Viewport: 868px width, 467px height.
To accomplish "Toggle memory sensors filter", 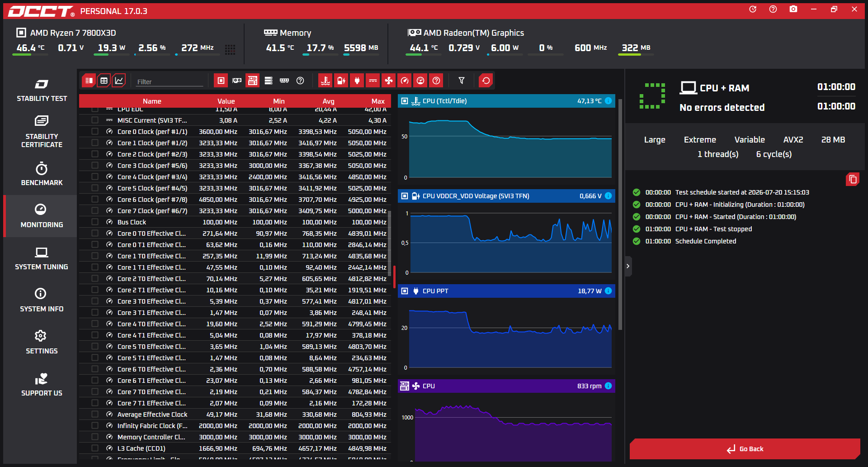I will (x=284, y=81).
